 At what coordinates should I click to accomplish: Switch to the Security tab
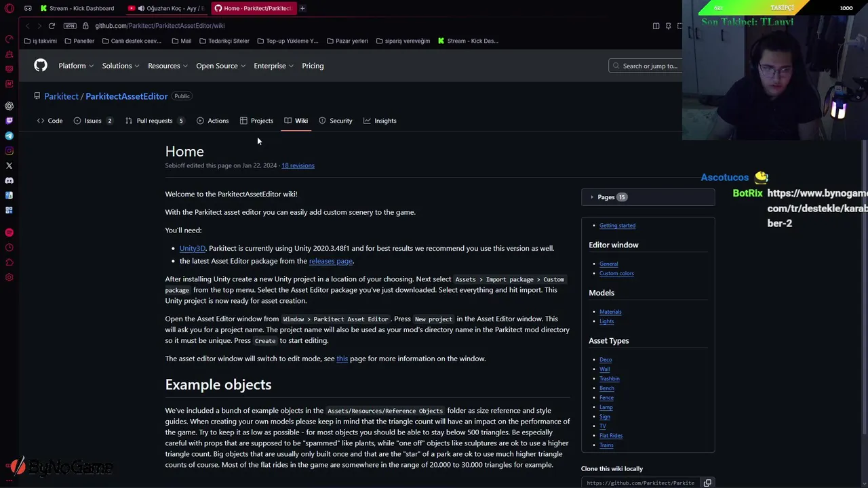336,121
